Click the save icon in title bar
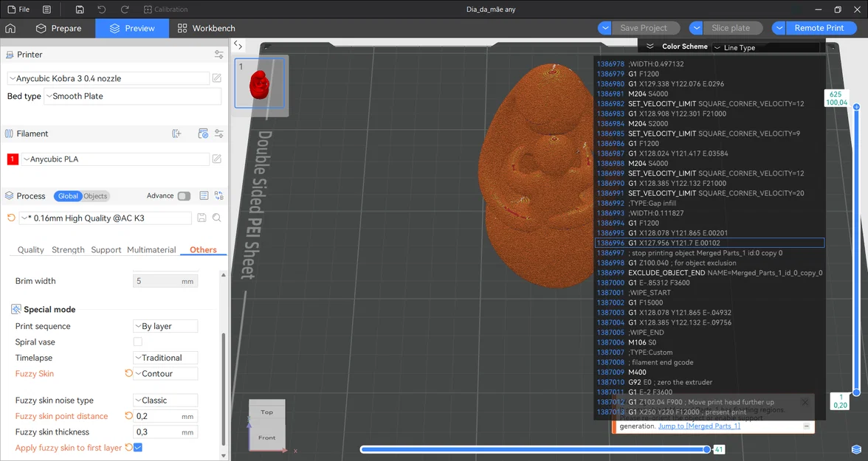The height and width of the screenshot is (461, 868). pyautogui.click(x=80, y=10)
